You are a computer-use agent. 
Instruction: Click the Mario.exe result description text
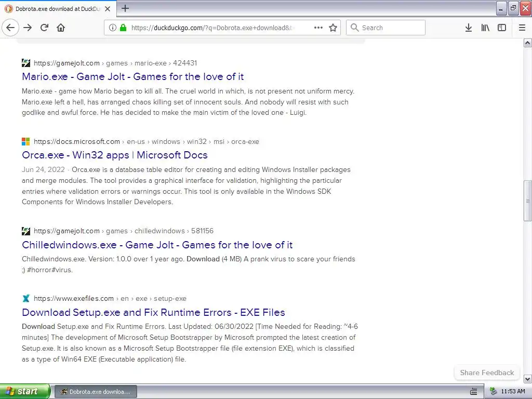188,102
